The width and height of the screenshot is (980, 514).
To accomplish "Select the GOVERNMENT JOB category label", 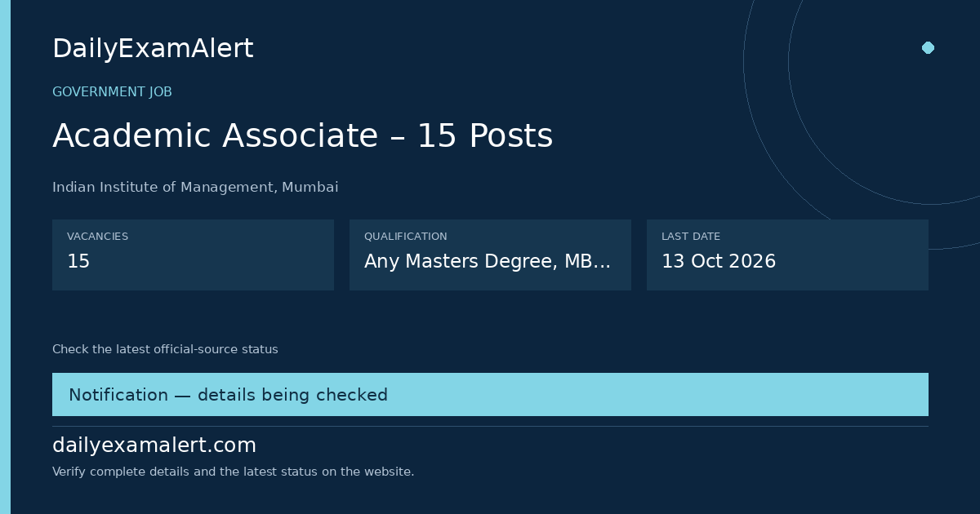I will pyautogui.click(x=112, y=92).
